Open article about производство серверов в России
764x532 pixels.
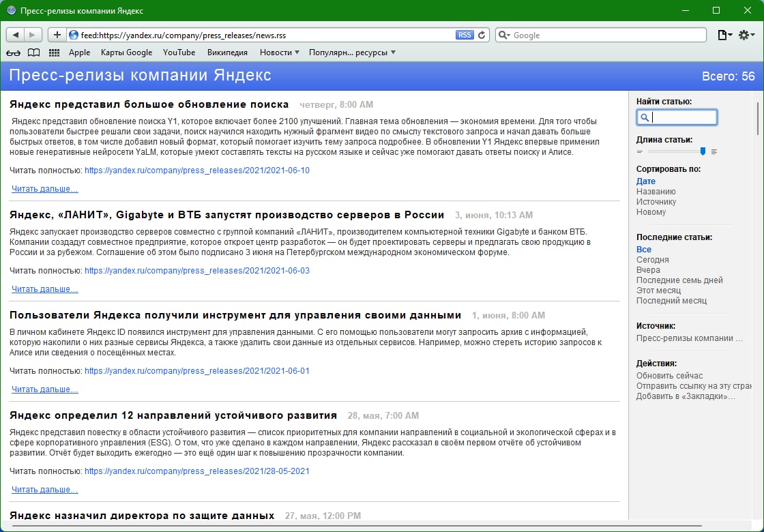[226, 215]
